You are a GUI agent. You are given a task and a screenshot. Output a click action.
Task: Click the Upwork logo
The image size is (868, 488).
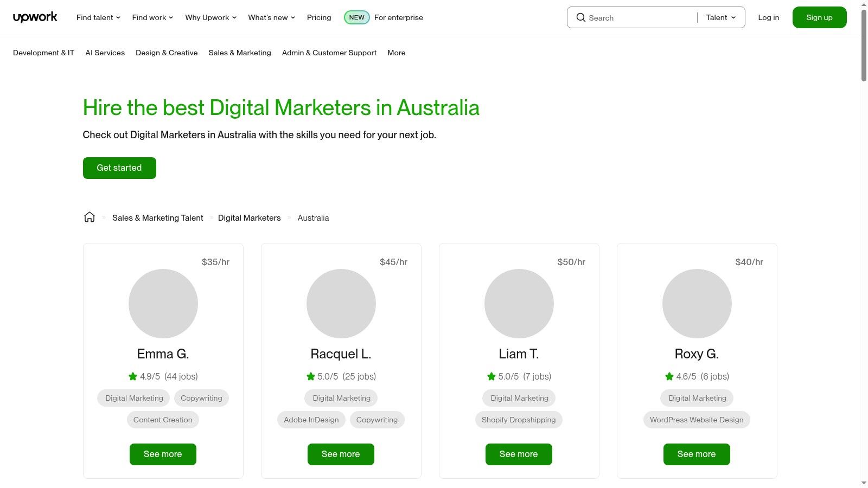click(35, 17)
